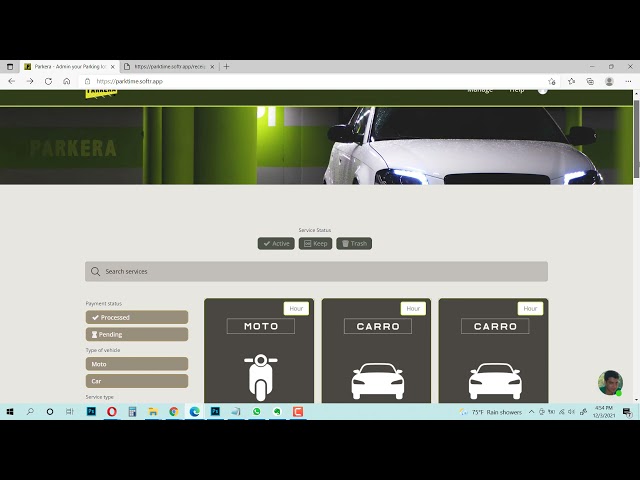This screenshot has width=640, height=480.
Task: Add this page to favorites
Action: 552,81
